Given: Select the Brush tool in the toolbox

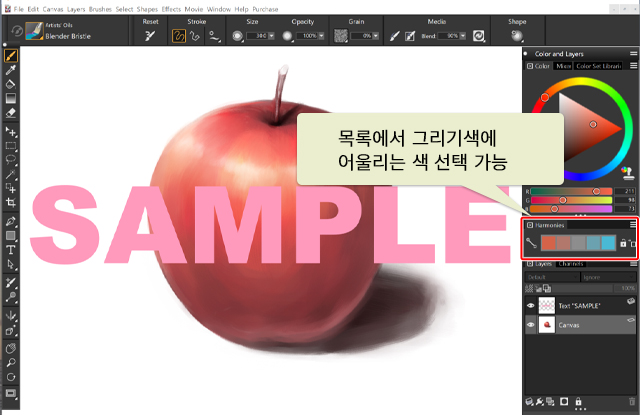Looking at the screenshot, I should click(x=11, y=56).
